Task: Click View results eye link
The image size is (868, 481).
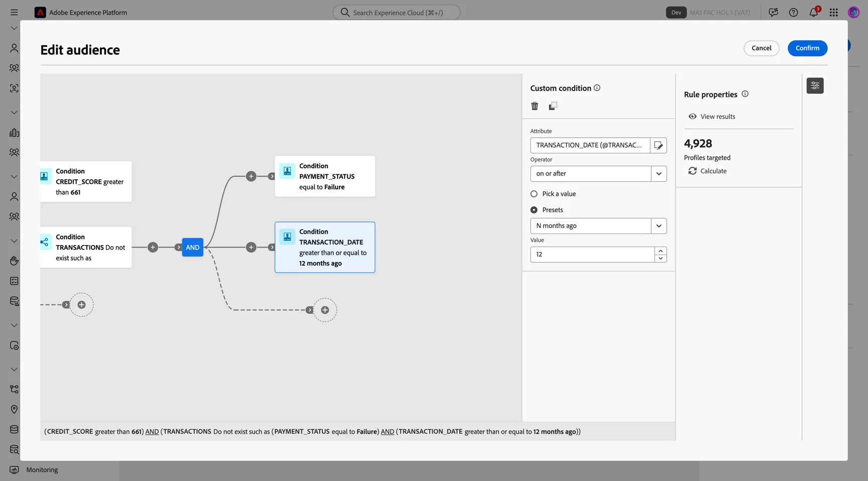Action: pyautogui.click(x=712, y=116)
